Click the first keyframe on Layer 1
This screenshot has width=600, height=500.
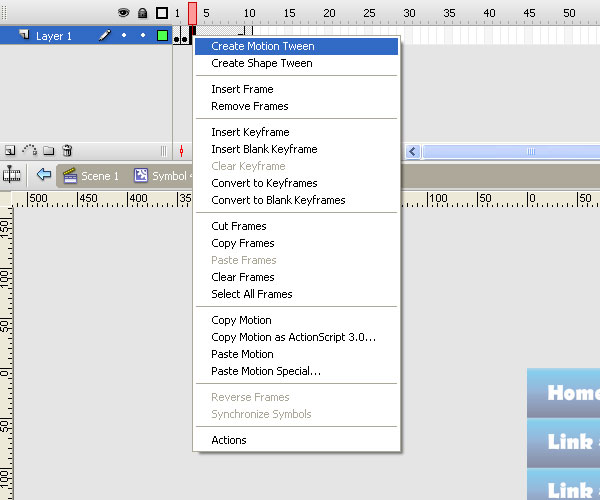pos(176,36)
